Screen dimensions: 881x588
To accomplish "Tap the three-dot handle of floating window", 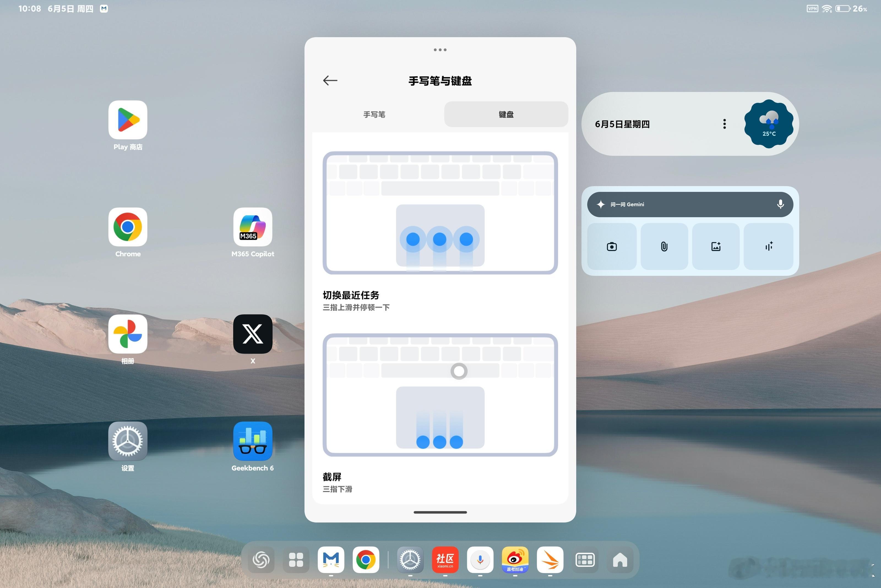I will 440,50.
